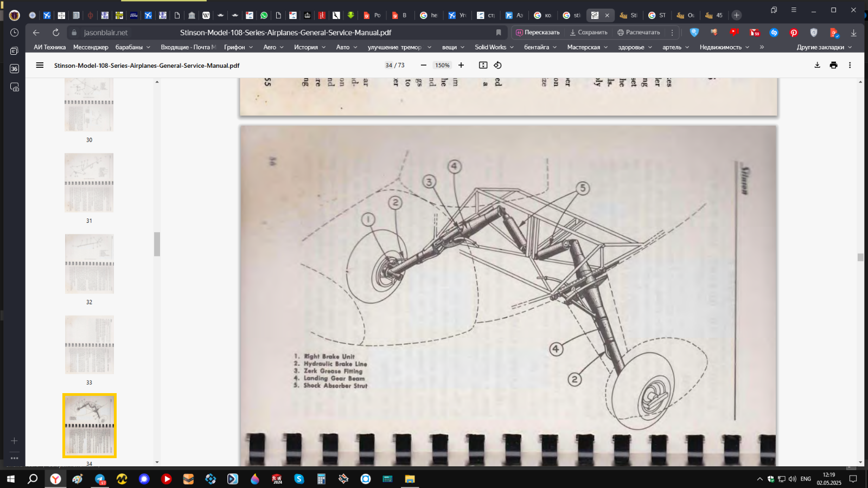Viewport: 868px width, 488px height.
Task: Open the PDF viewer more actions menu
Action: point(850,65)
